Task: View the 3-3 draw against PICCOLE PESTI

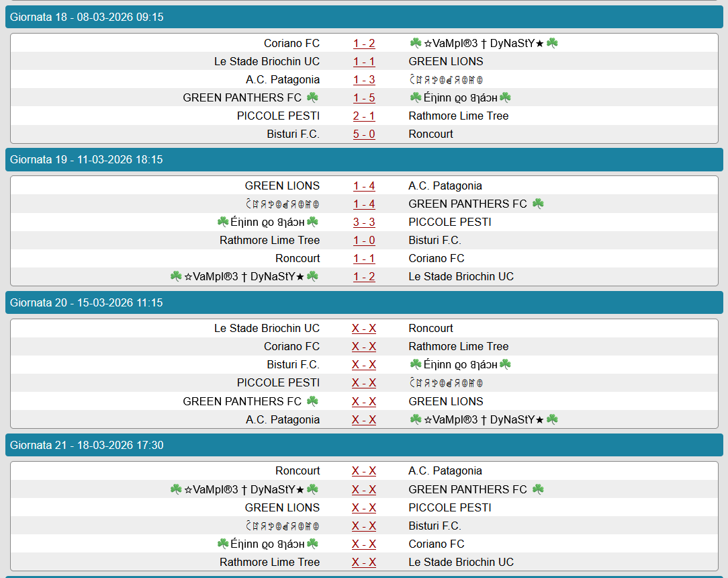Action: point(364,222)
